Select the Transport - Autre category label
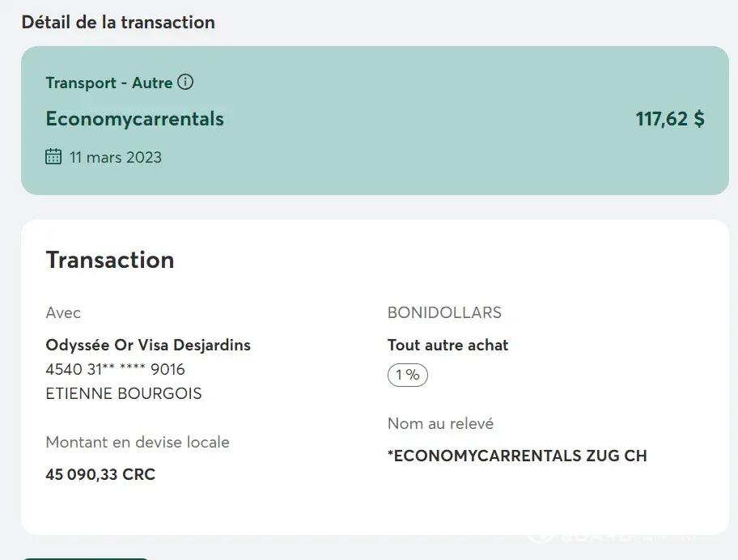 [x=109, y=83]
